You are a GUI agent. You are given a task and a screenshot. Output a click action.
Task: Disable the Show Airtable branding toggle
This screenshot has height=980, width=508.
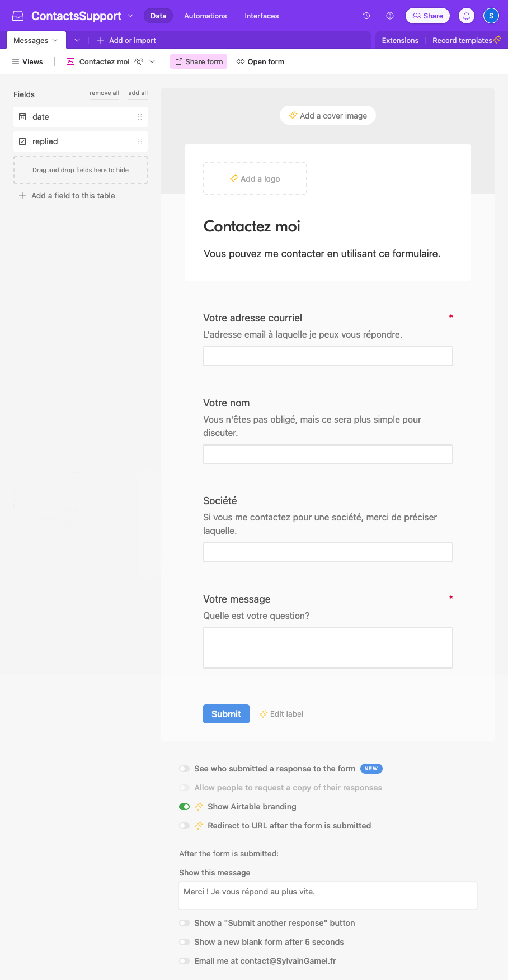pos(184,807)
